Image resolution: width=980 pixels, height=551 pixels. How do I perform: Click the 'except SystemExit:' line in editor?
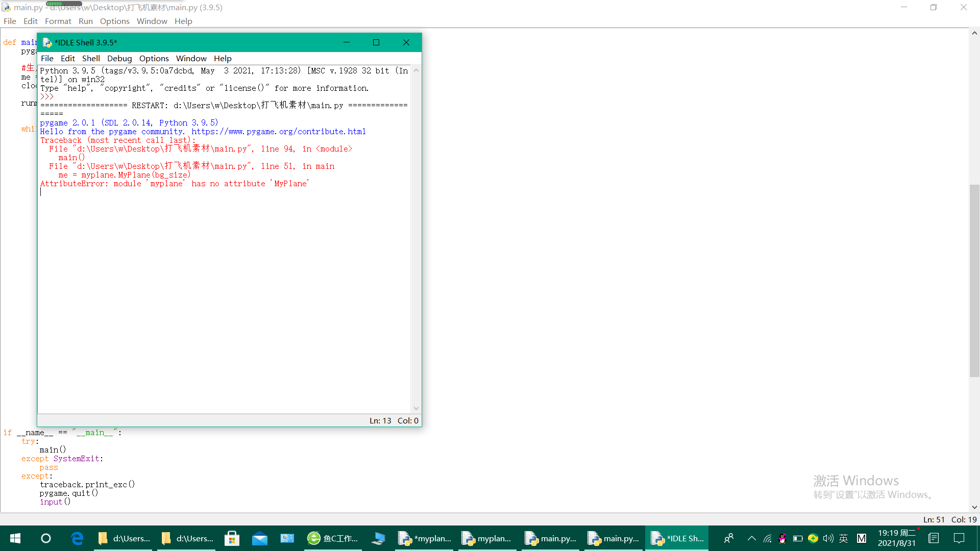click(x=62, y=459)
